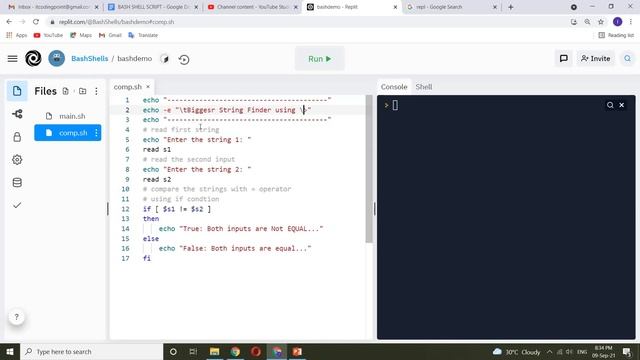The height and width of the screenshot is (360, 640).
Task: Open a new browser tab
Action: (x=511, y=7)
